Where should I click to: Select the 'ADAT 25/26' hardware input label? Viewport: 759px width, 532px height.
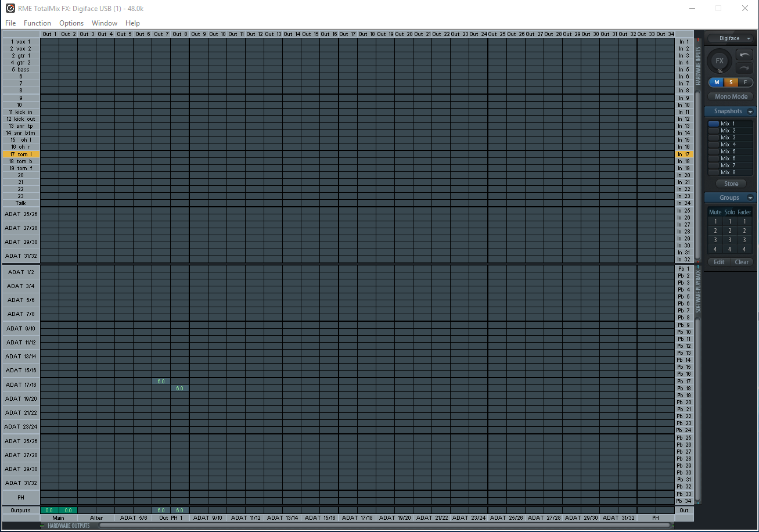pyautogui.click(x=21, y=214)
